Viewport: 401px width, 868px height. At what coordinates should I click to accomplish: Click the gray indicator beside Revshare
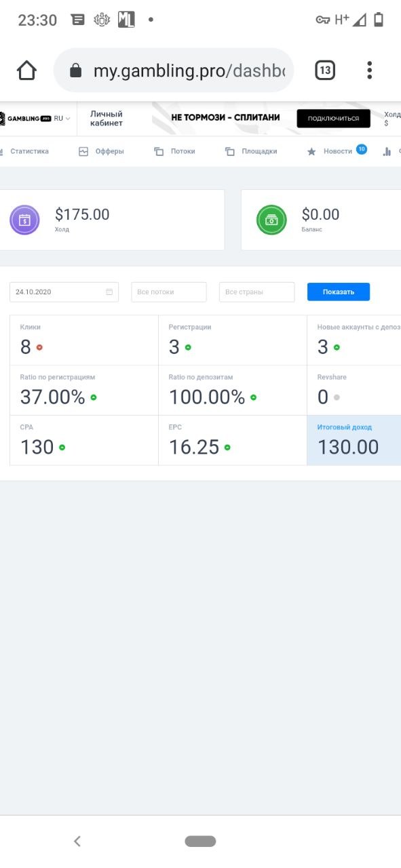(337, 397)
